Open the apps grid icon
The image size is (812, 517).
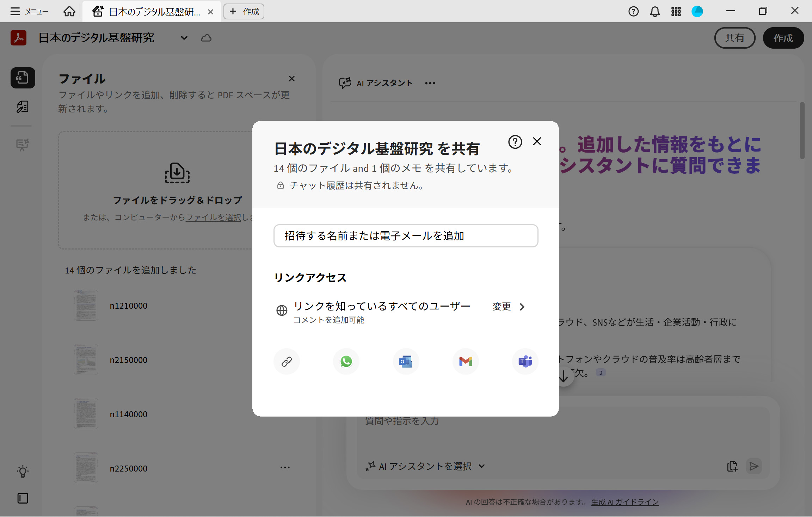[x=676, y=12]
